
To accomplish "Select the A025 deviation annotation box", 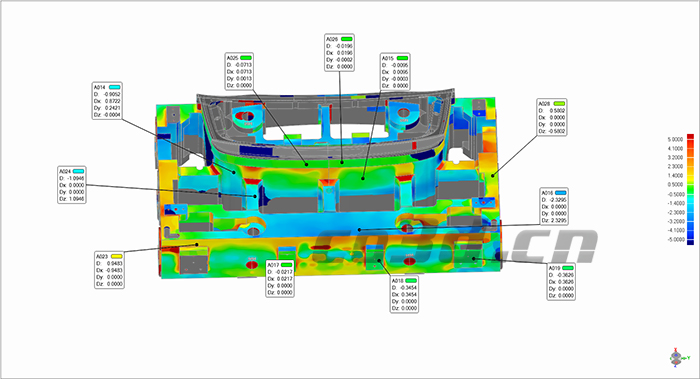I will pyautogui.click(x=239, y=71).
